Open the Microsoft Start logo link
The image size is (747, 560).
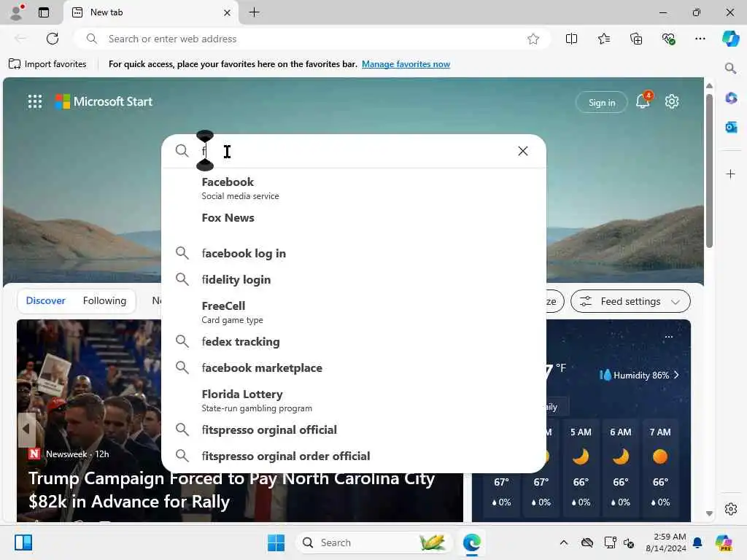pyautogui.click(x=104, y=101)
